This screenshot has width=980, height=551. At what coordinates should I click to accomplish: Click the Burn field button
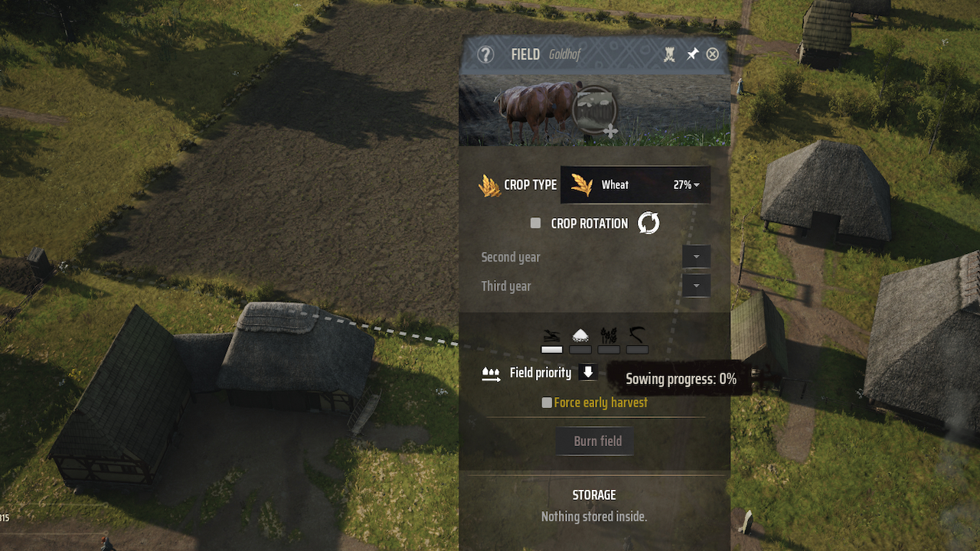(x=598, y=442)
